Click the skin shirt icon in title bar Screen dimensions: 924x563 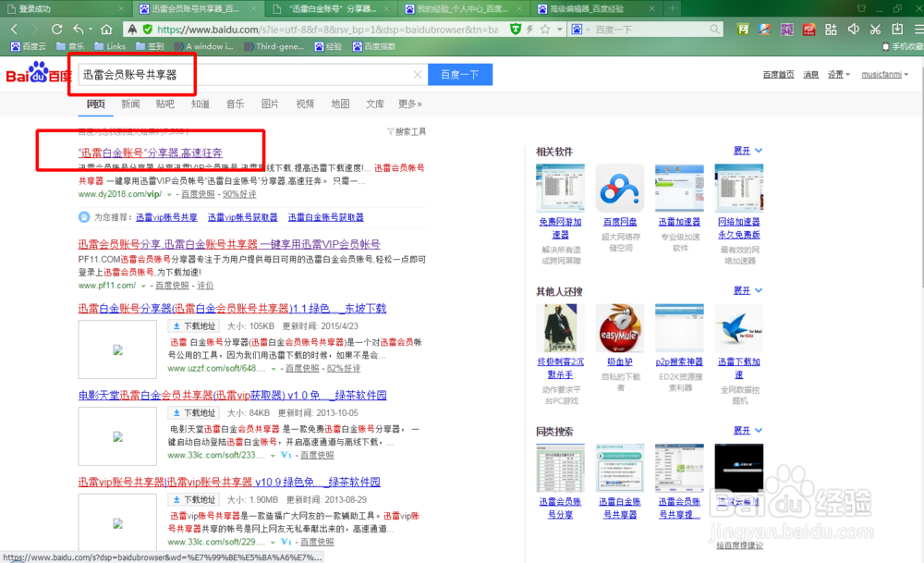point(861,8)
